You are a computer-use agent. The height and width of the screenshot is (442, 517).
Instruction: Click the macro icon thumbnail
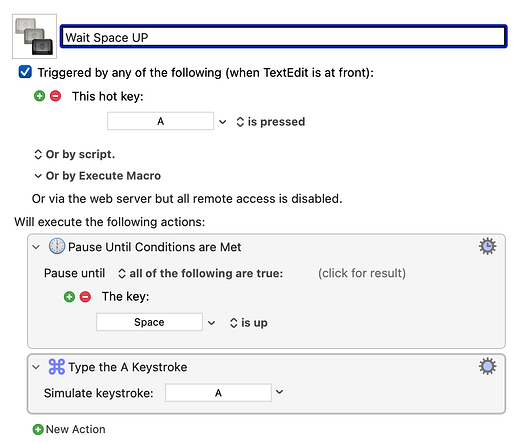click(x=34, y=36)
